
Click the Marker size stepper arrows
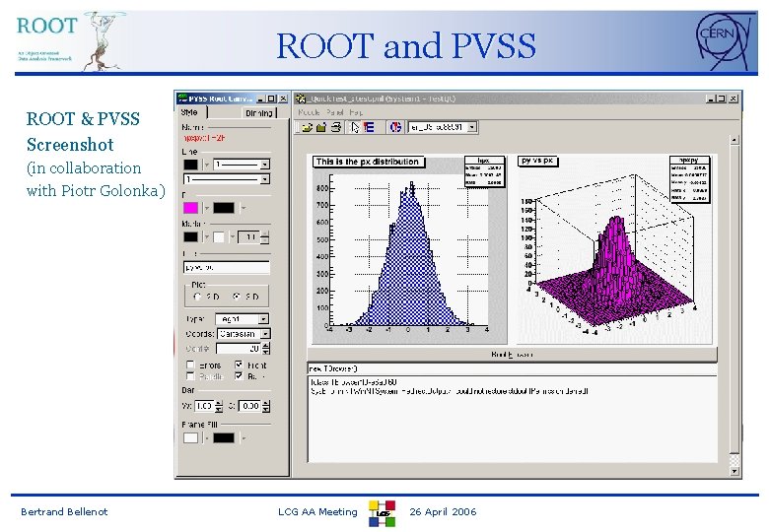(x=265, y=237)
